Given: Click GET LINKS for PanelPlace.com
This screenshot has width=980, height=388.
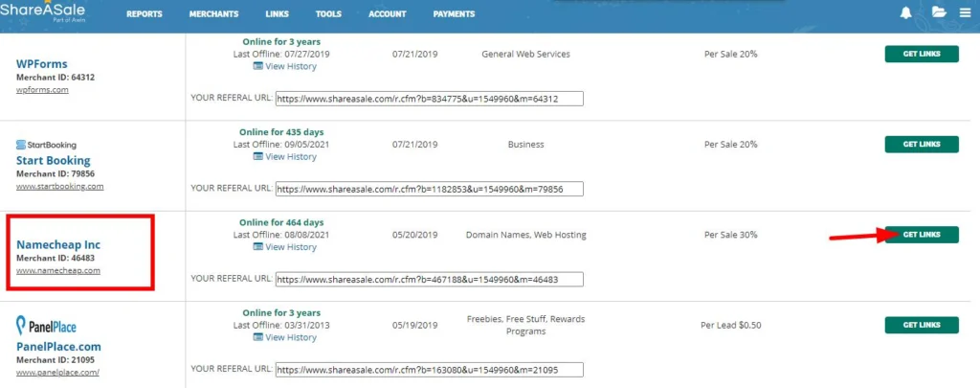Looking at the screenshot, I should point(922,325).
